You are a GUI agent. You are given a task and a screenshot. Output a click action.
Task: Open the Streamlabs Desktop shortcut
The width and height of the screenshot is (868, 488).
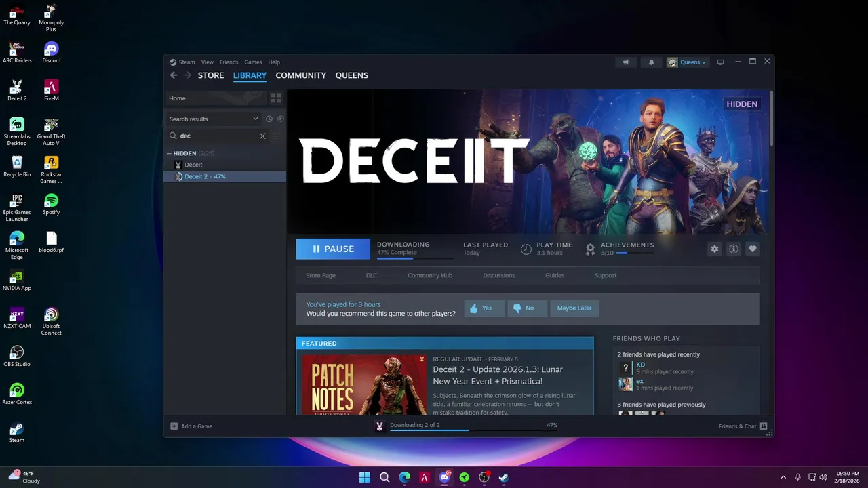tap(17, 131)
